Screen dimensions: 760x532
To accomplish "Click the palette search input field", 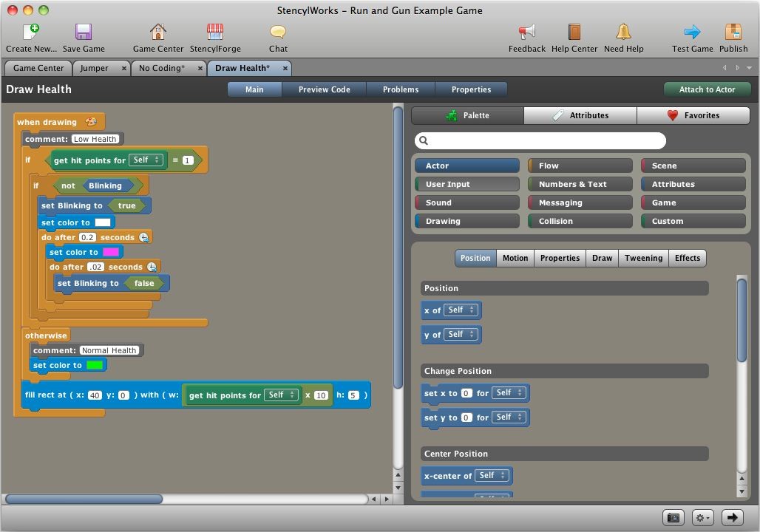I will 540,140.
